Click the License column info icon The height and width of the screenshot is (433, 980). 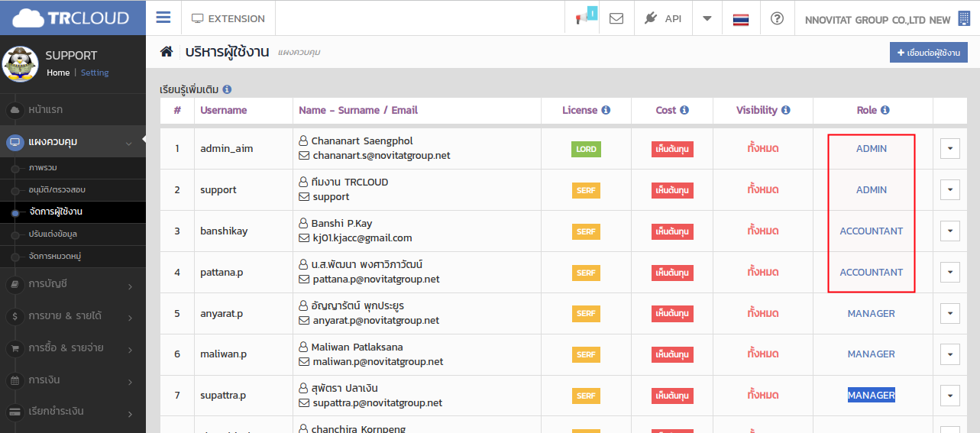coord(606,110)
